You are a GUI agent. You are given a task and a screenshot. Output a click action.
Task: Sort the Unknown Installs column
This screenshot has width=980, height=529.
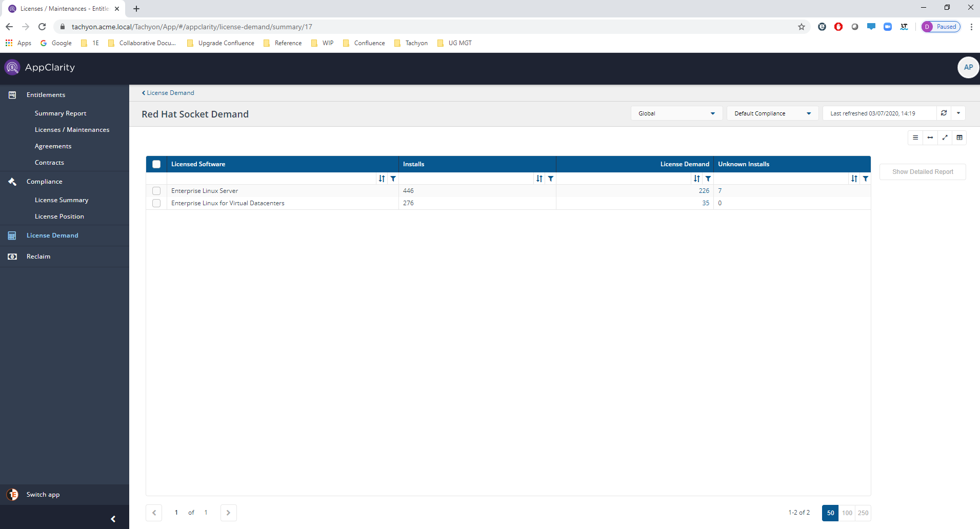tap(854, 179)
